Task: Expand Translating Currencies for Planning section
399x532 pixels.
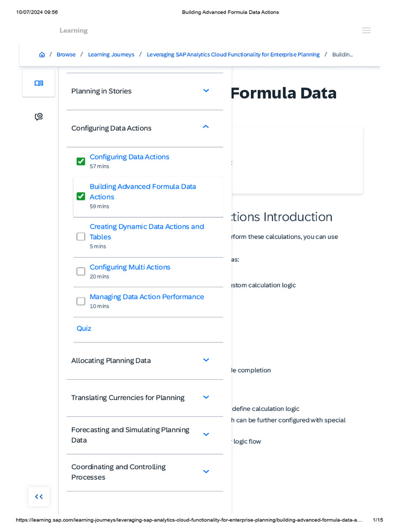Action: (x=206, y=397)
